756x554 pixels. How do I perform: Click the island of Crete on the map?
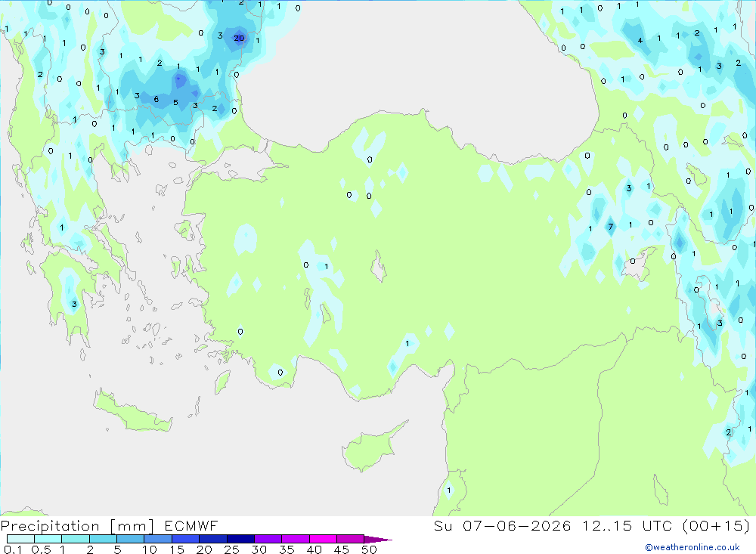132,412
